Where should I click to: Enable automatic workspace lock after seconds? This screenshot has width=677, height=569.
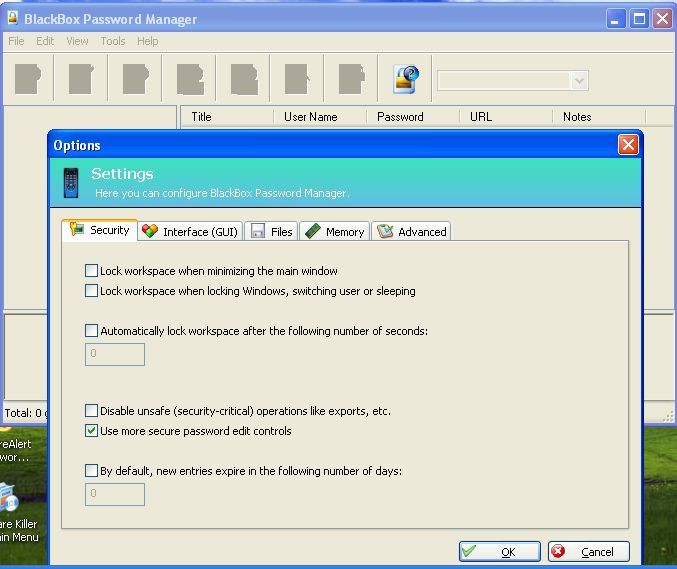[91, 331]
